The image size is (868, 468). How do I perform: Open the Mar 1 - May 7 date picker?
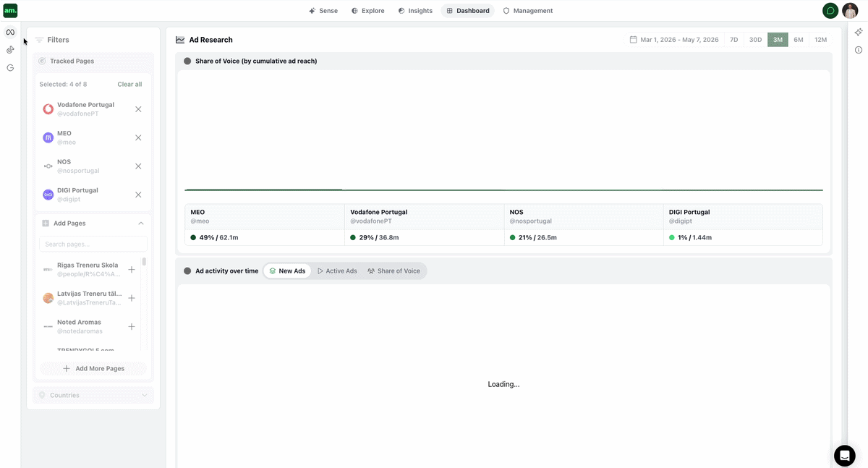(x=674, y=40)
